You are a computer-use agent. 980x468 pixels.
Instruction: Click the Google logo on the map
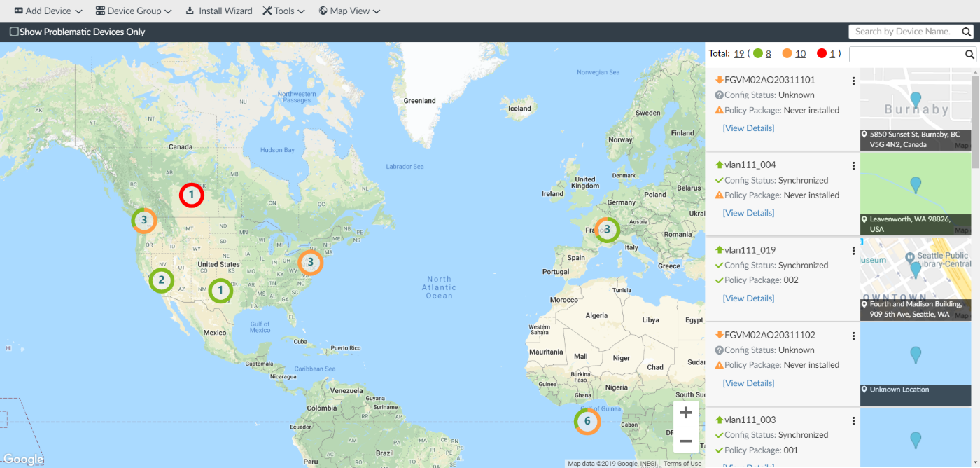coord(23,460)
